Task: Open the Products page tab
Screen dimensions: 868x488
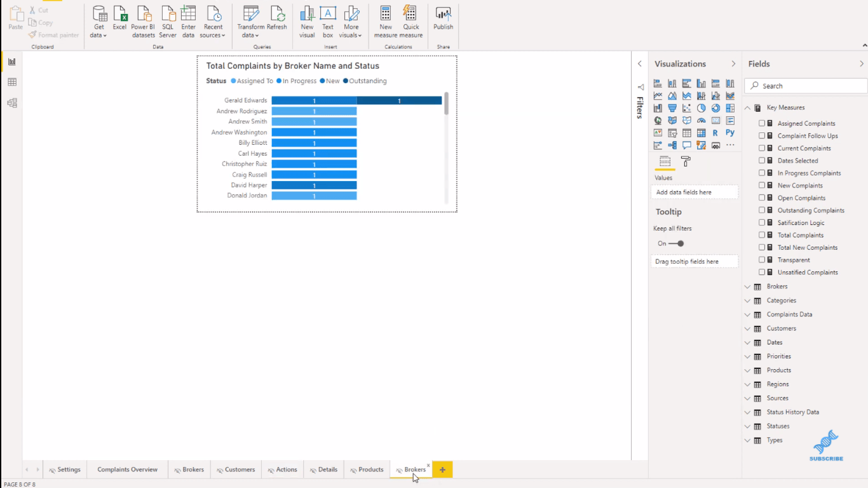Action: (366, 470)
